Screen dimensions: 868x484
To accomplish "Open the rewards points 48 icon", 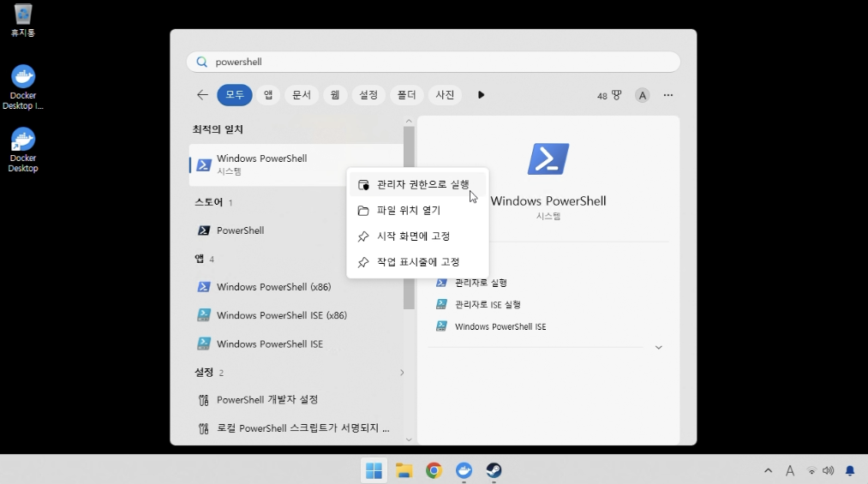I will tap(609, 96).
